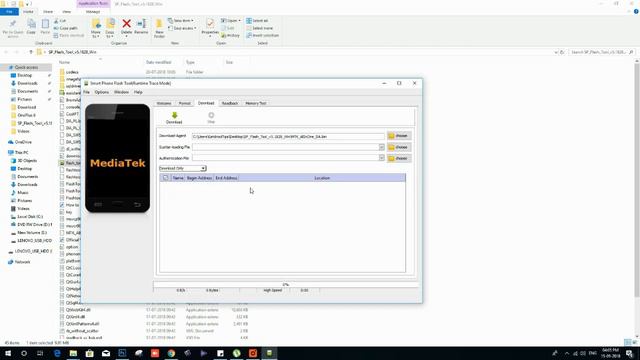Open the Explorer File tab

click(9, 12)
